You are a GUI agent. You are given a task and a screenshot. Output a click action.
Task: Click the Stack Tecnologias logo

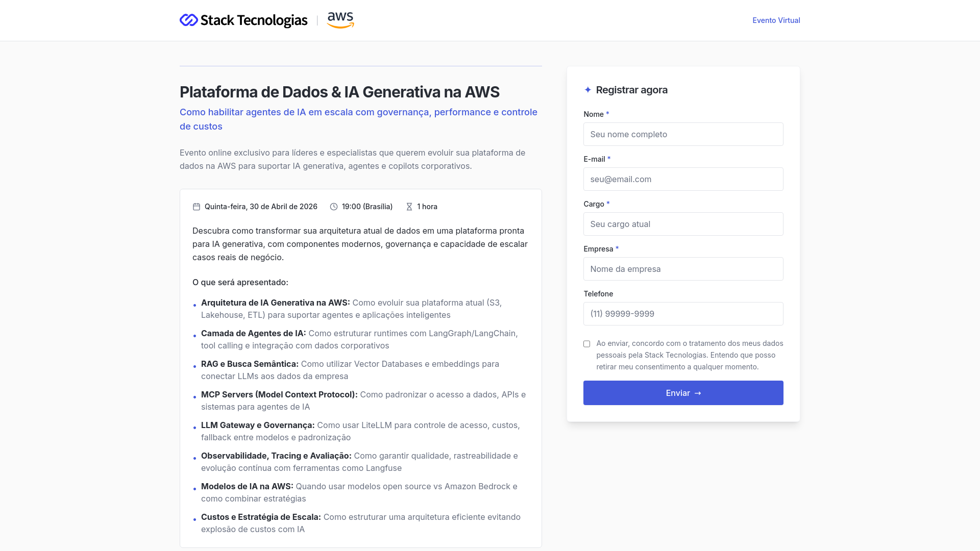pyautogui.click(x=243, y=20)
